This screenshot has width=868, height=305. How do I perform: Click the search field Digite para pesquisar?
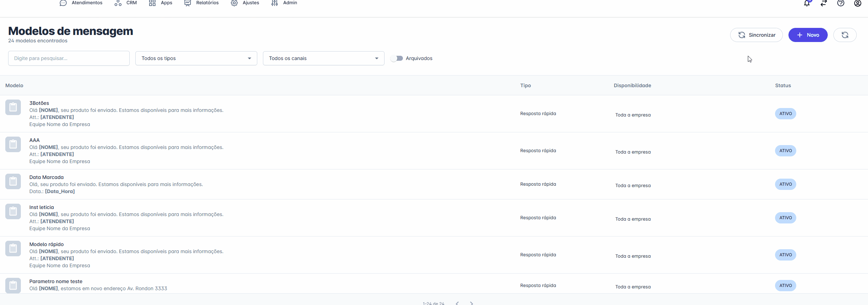click(x=69, y=58)
